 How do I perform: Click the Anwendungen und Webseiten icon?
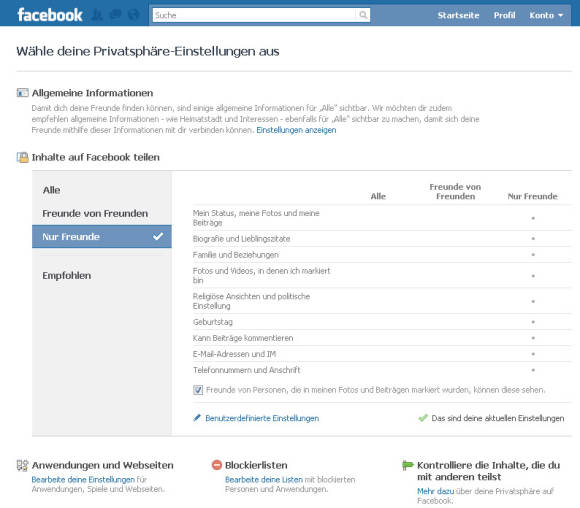pyautogui.click(x=22, y=465)
